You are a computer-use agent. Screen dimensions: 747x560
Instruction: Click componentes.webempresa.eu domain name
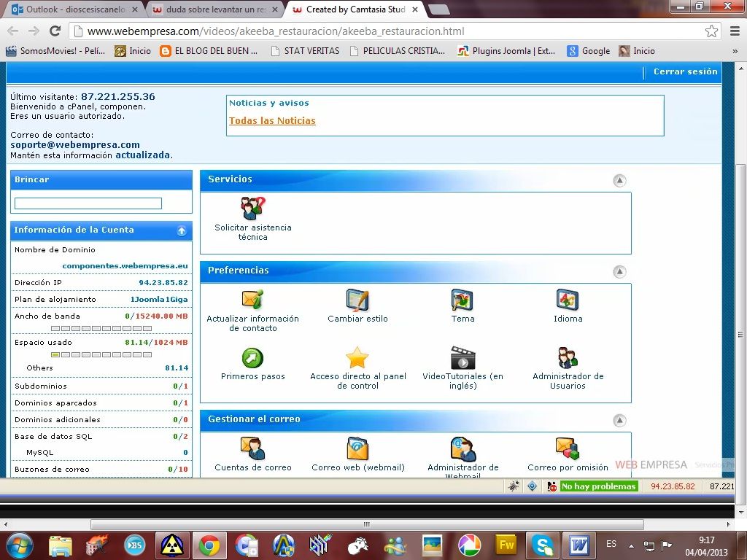pos(125,265)
